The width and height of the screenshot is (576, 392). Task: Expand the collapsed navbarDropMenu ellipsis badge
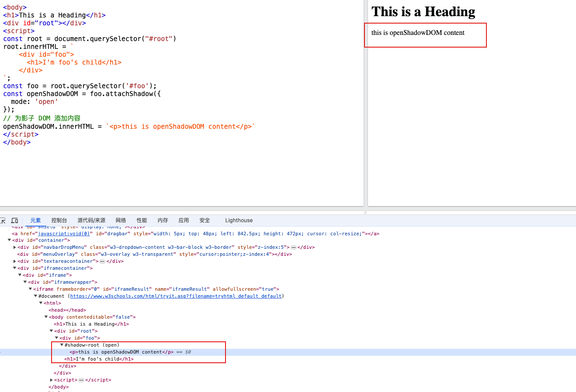coord(294,248)
